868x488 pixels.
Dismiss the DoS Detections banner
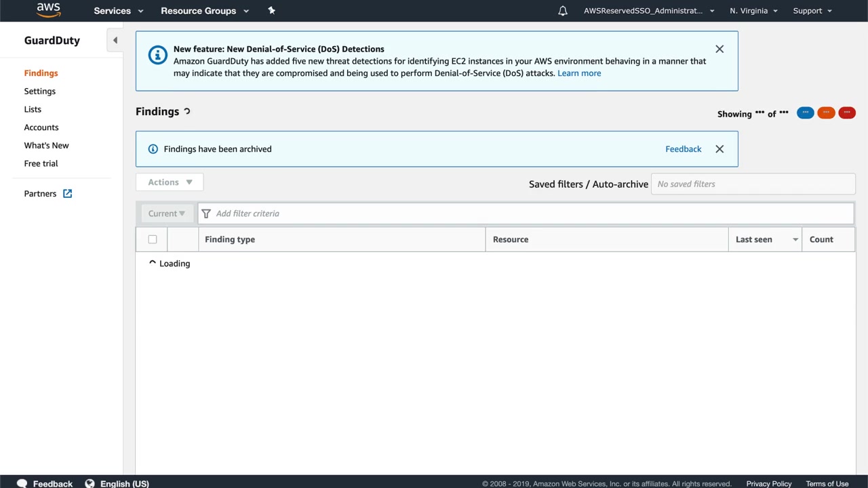click(719, 49)
